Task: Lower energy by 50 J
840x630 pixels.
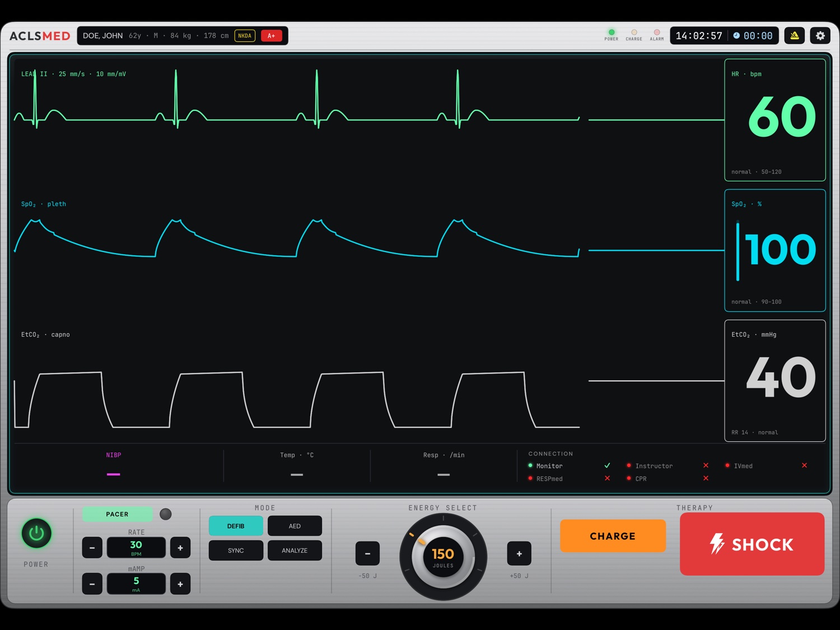Action: coord(367,553)
